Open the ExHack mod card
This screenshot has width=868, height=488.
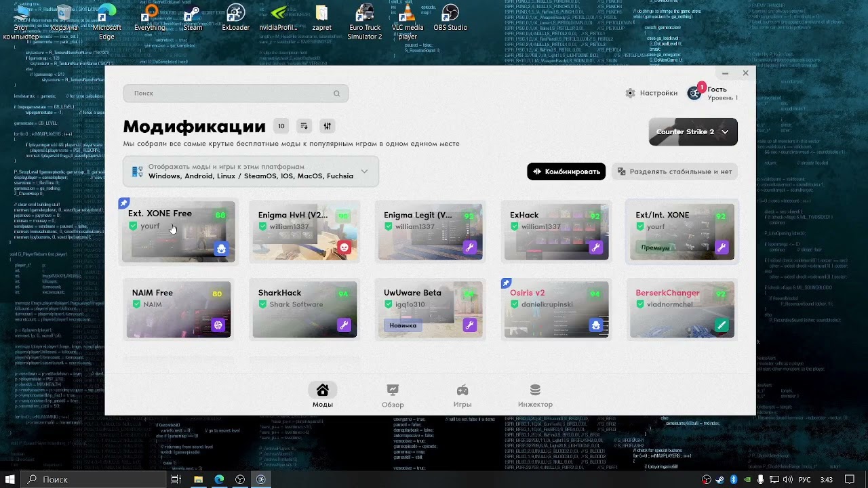point(556,232)
